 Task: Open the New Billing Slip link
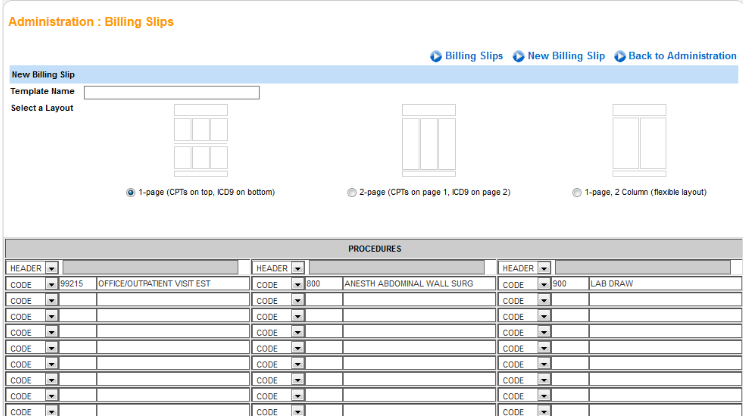(566, 56)
